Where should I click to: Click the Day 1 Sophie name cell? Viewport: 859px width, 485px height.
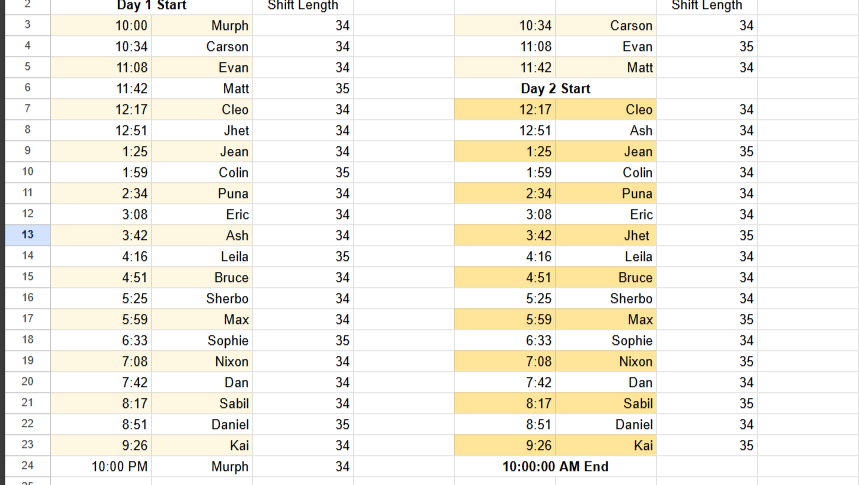(x=202, y=340)
